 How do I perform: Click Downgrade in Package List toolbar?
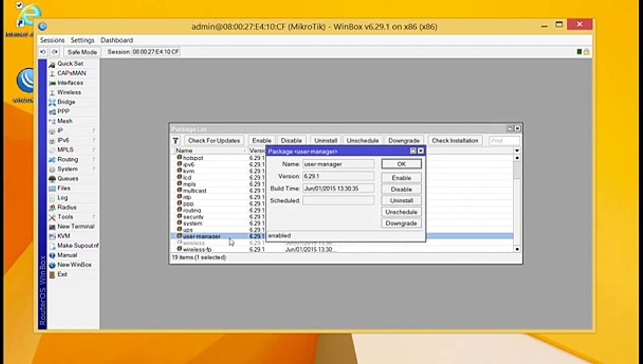coord(404,141)
